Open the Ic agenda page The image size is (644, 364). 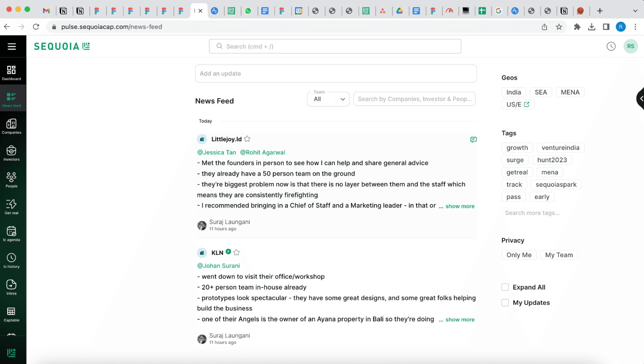(11, 234)
